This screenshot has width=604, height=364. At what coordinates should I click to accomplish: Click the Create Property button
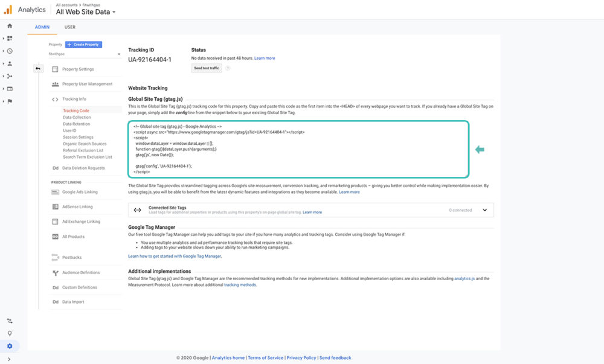[83, 45]
